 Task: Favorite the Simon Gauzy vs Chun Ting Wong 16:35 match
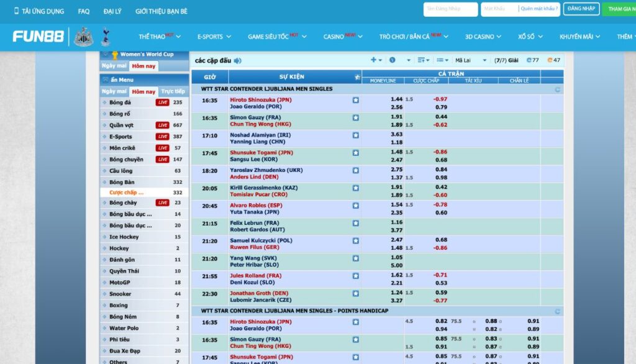point(356,117)
